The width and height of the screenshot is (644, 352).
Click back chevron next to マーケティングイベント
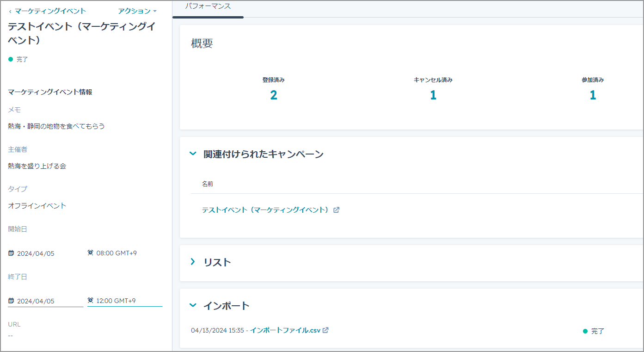pos(10,11)
